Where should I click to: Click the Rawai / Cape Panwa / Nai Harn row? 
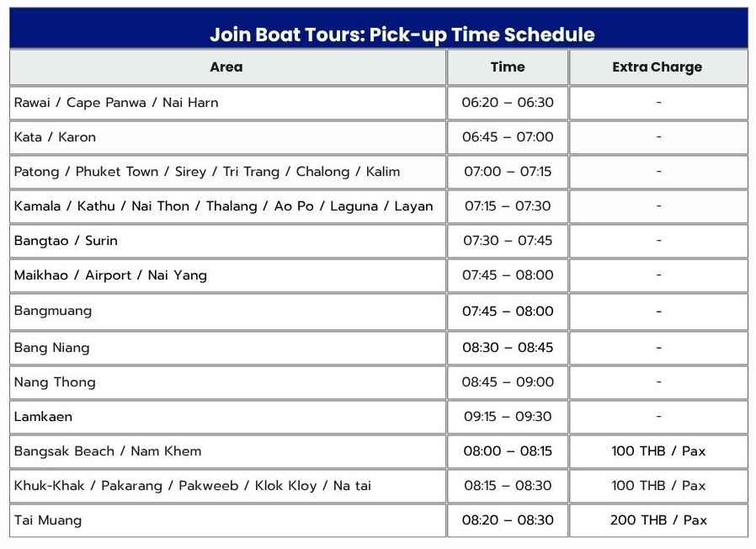[116, 103]
